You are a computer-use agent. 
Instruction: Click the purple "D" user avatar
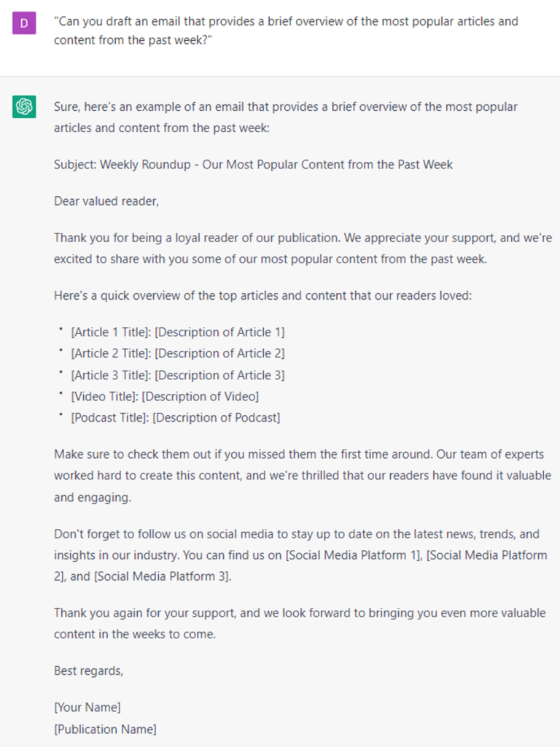[x=24, y=23]
